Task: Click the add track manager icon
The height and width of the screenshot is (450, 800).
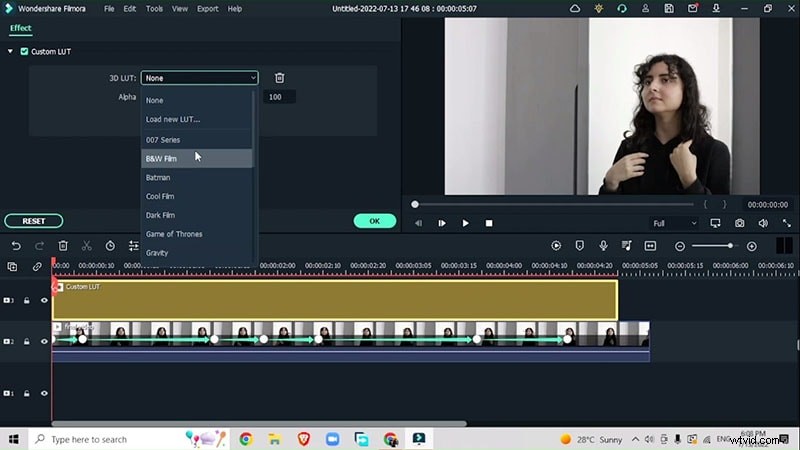Action: tap(12, 267)
